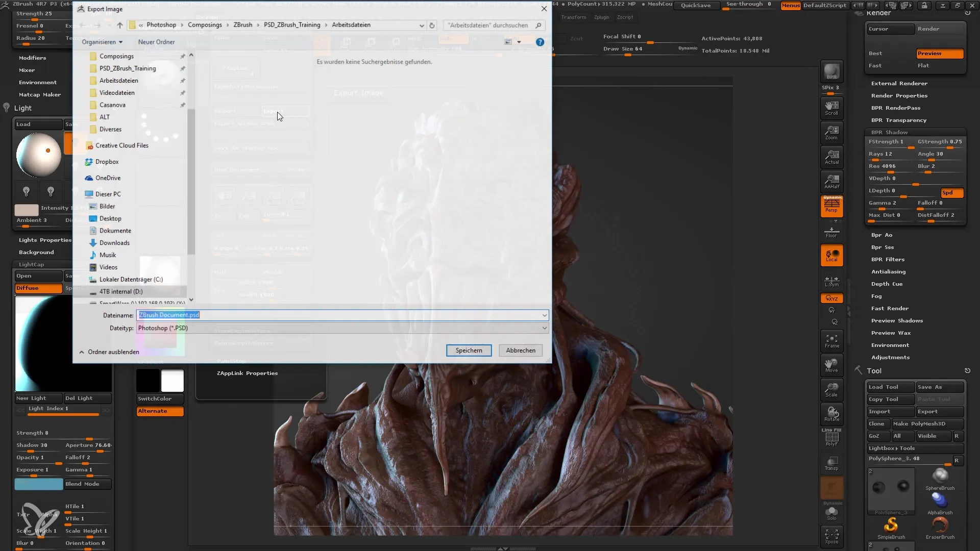Click the Frame icon
Screen dimensions: 980x551
coord(831,341)
